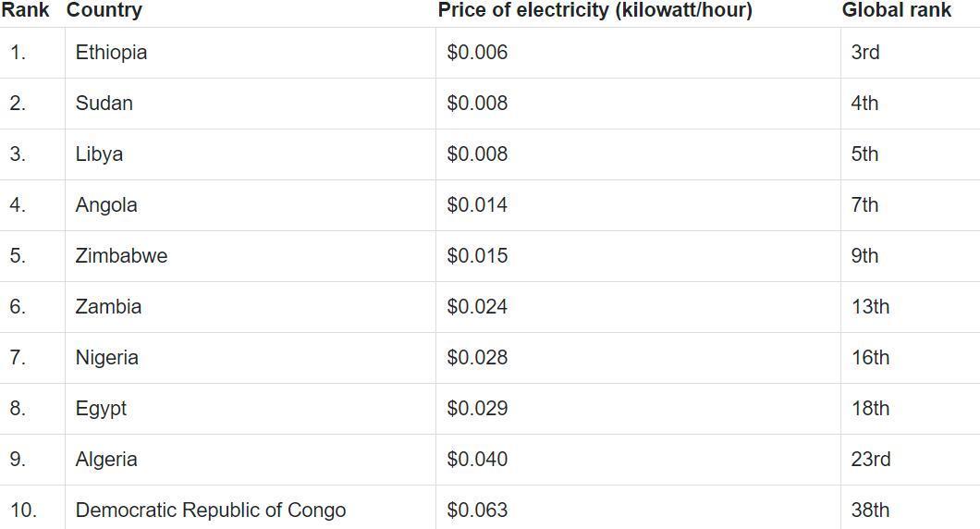Image resolution: width=980 pixels, height=529 pixels.
Task: Click the Zimbabwe country cell
Action: [121, 256]
